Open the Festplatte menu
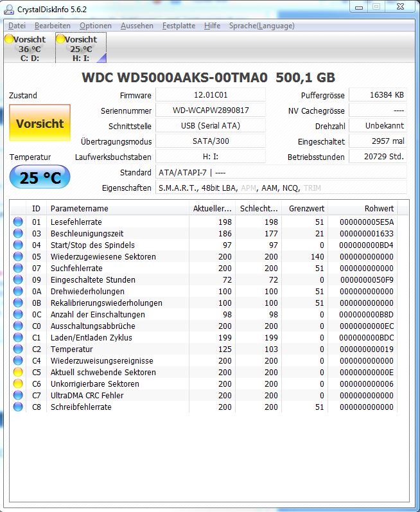420x512 pixels. tap(179, 26)
